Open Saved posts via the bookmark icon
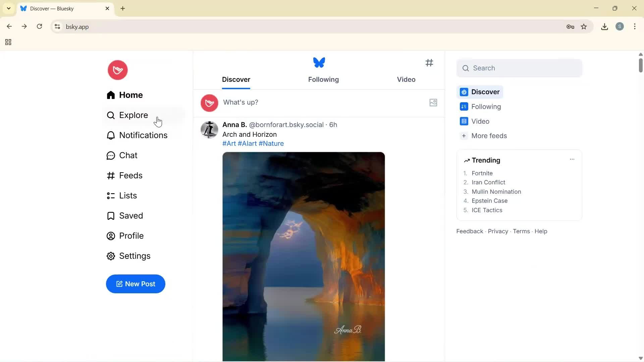The height and width of the screenshot is (362, 644). [111, 216]
